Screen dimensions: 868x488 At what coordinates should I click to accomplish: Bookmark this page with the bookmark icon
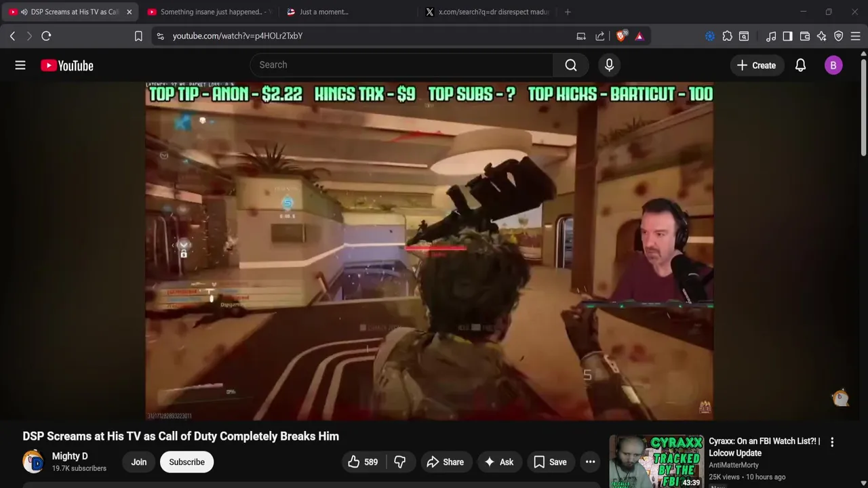[138, 36]
